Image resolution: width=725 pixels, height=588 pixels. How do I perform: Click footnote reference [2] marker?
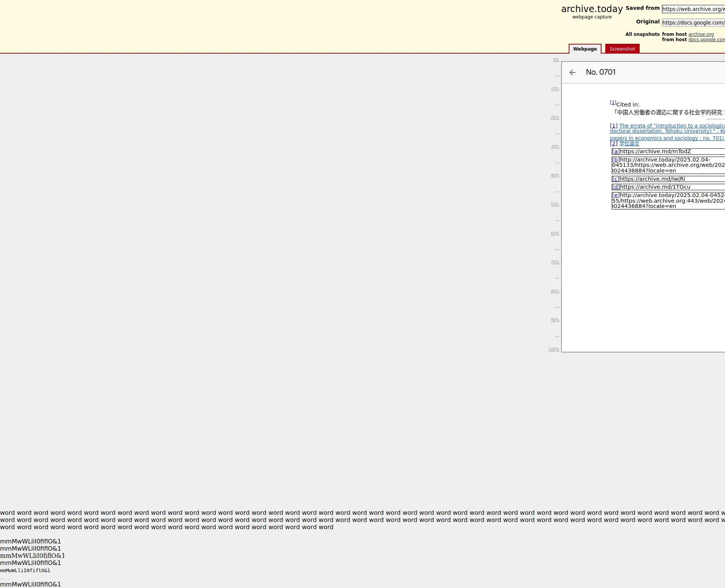614,143
